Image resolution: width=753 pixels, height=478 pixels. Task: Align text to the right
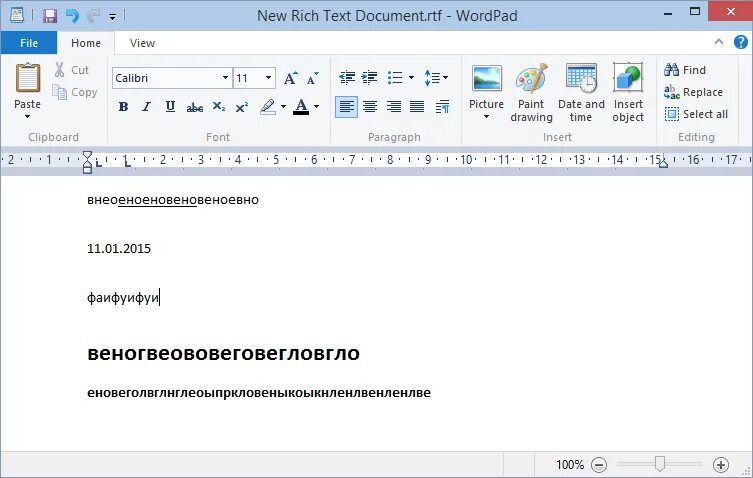pyautogui.click(x=393, y=107)
